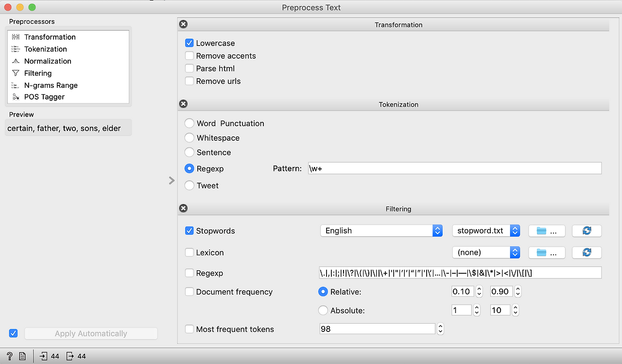This screenshot has height=364, width=622.
Task: Click the POS Tagger icon in list
Action: click(16, 97)
